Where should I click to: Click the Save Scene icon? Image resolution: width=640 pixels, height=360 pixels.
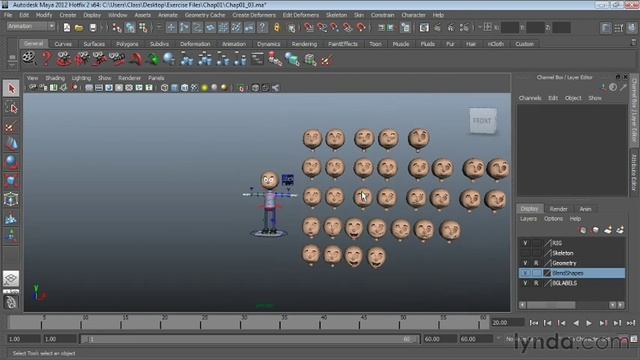pyautogui.click(x=93, y=28)
